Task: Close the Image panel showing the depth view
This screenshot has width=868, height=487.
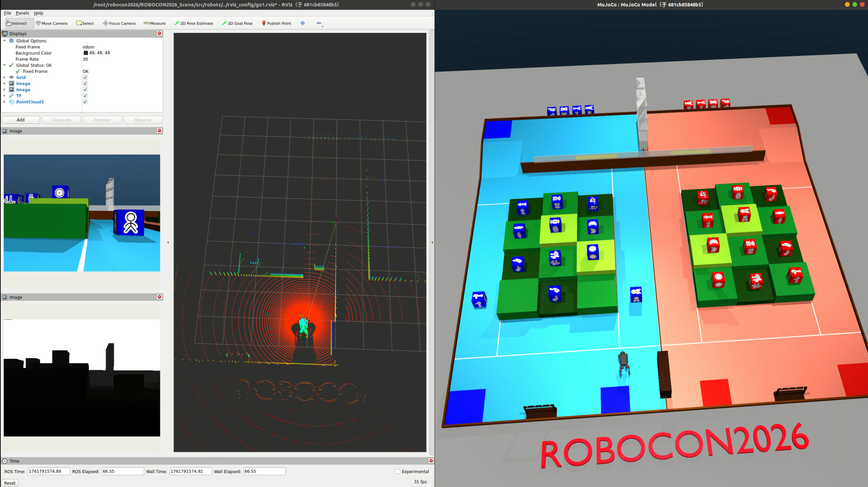Action: pyautogui.click(x=160, y=297)
